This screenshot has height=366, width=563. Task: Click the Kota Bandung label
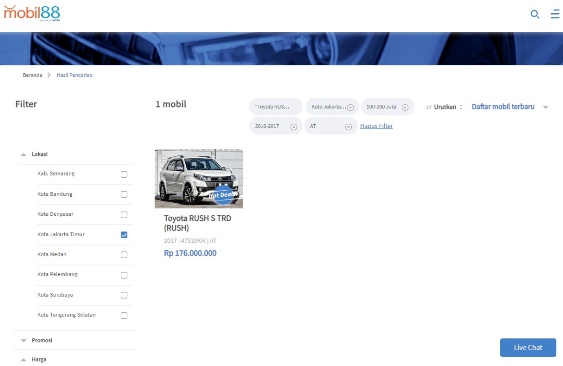55,194
